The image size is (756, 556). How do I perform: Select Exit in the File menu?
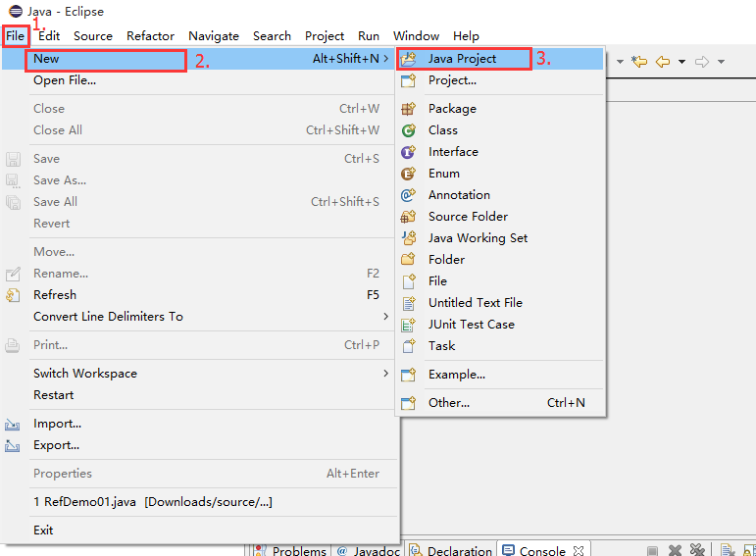[200, 531]
